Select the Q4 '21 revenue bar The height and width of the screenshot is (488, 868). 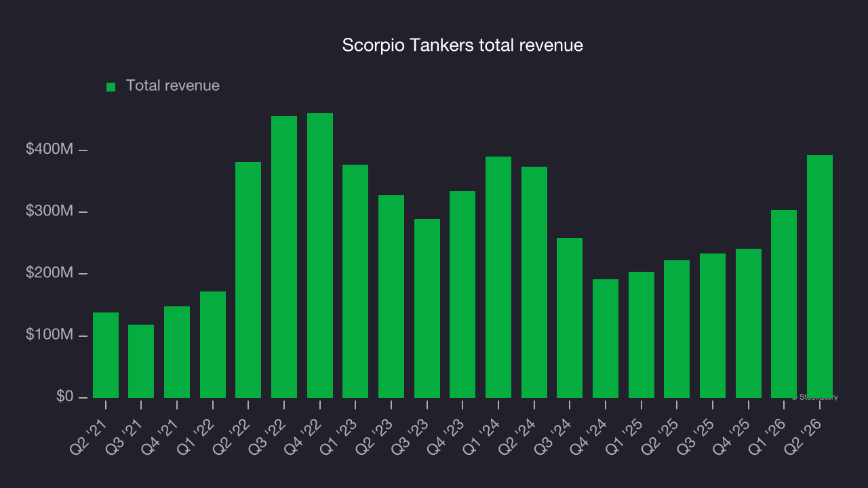coord(177,352)
